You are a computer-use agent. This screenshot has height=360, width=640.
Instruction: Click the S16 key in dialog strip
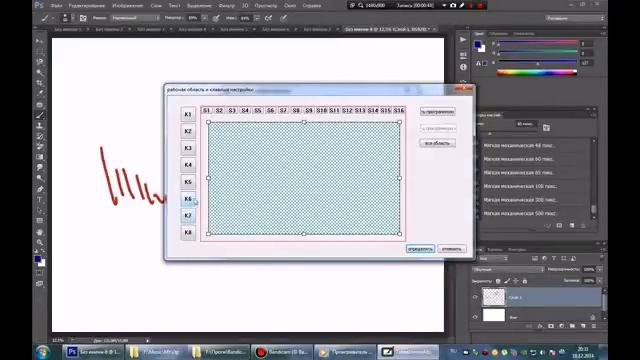pos(399,110)
